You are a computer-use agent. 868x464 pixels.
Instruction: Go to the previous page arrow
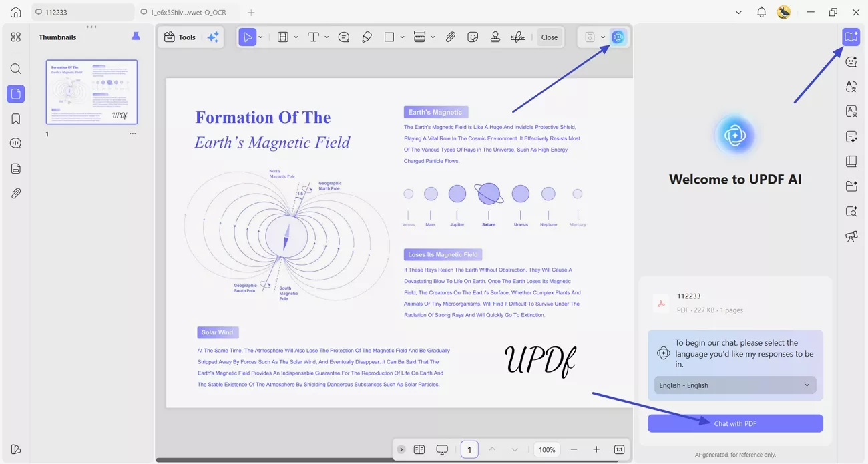click(x=492, y=449)
